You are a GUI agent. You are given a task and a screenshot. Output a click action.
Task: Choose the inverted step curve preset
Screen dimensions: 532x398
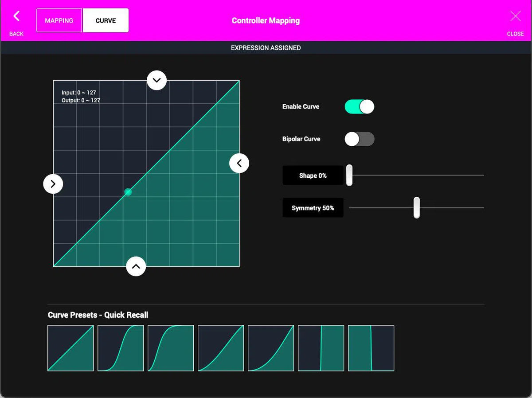point(371,348)
